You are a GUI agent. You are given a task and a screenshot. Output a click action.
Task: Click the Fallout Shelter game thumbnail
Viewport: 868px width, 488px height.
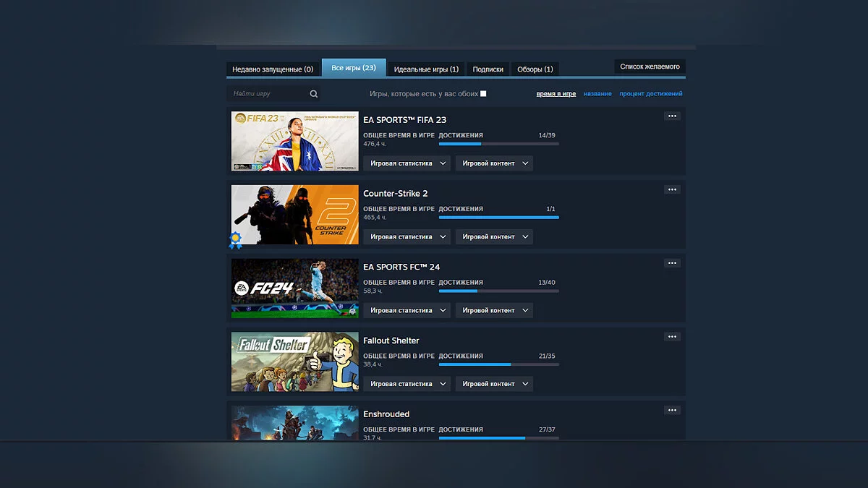coord(294,361)
